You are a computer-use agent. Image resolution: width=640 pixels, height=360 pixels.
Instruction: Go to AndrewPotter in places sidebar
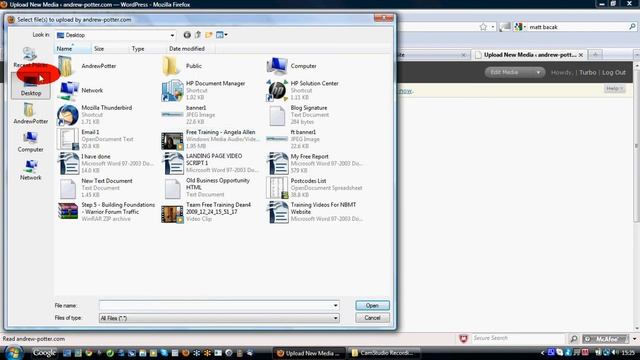(x=31, y=113)
